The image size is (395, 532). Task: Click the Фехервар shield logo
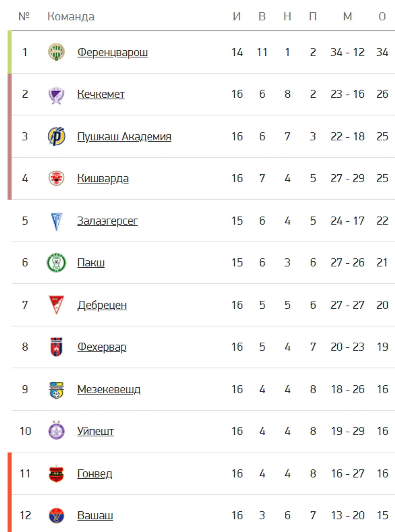(x=56, y=347)
